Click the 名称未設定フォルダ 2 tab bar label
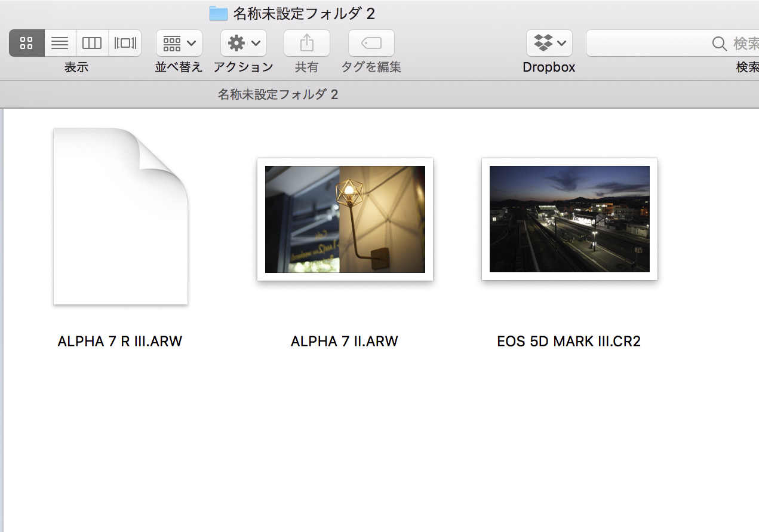Image resolution: width=759 pixels, height=532 pixels. (278, 94)
